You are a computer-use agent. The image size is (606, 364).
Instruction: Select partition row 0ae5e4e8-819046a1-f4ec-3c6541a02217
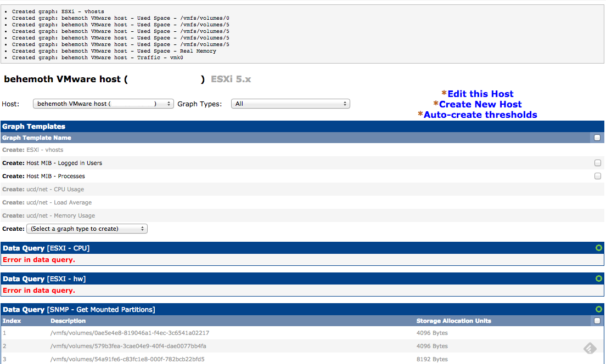click(302, 333)
